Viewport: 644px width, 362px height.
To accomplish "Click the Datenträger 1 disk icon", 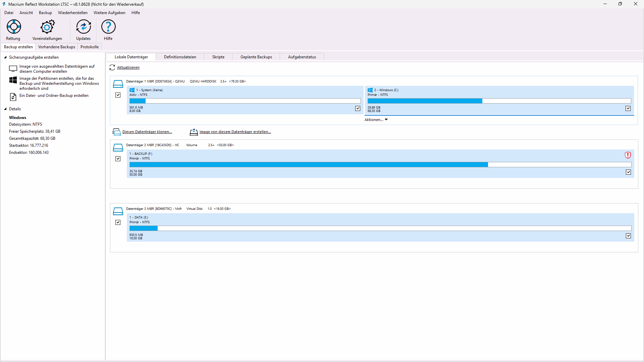I will tap(118, 84).
